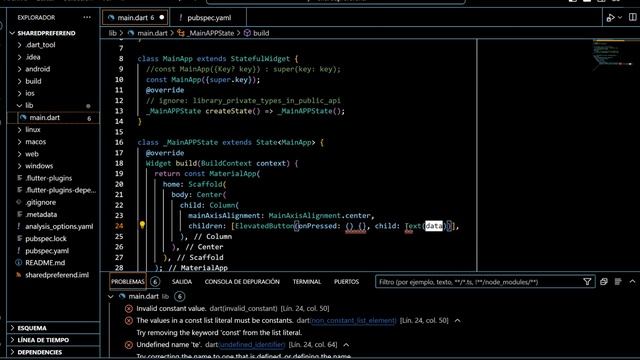This screenshot has width=640, height=360.
Task: Click the error icon beside const list literal message
Action: tap(129, 321)
